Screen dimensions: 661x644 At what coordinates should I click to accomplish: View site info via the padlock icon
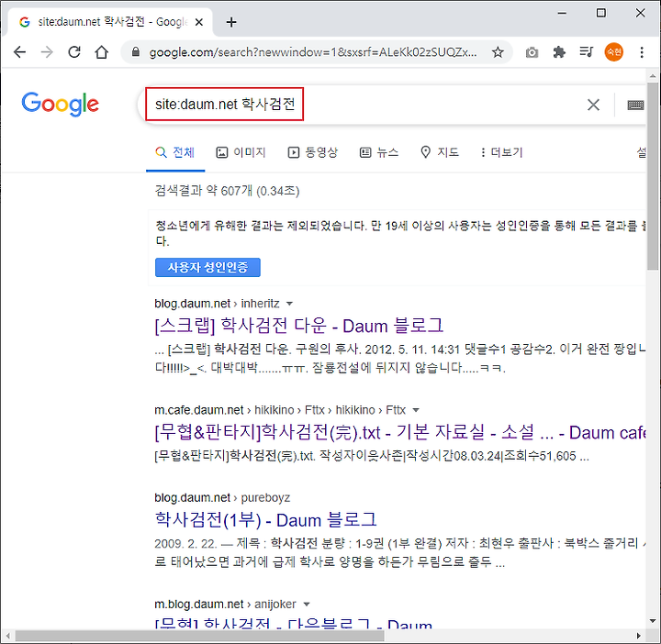[135, 51]
